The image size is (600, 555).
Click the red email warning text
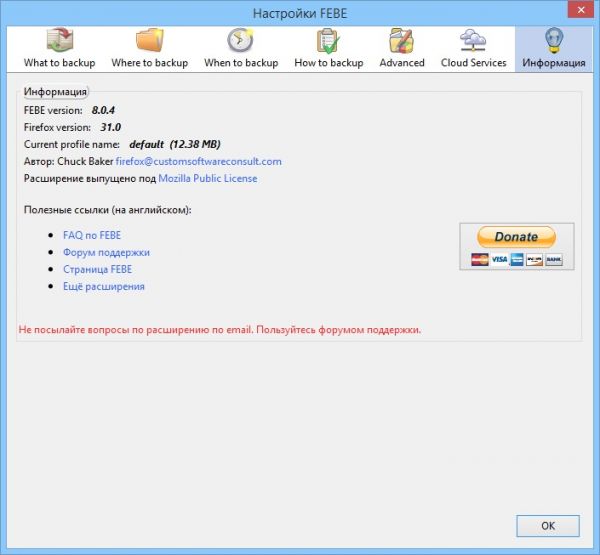(x=220, y=330)
